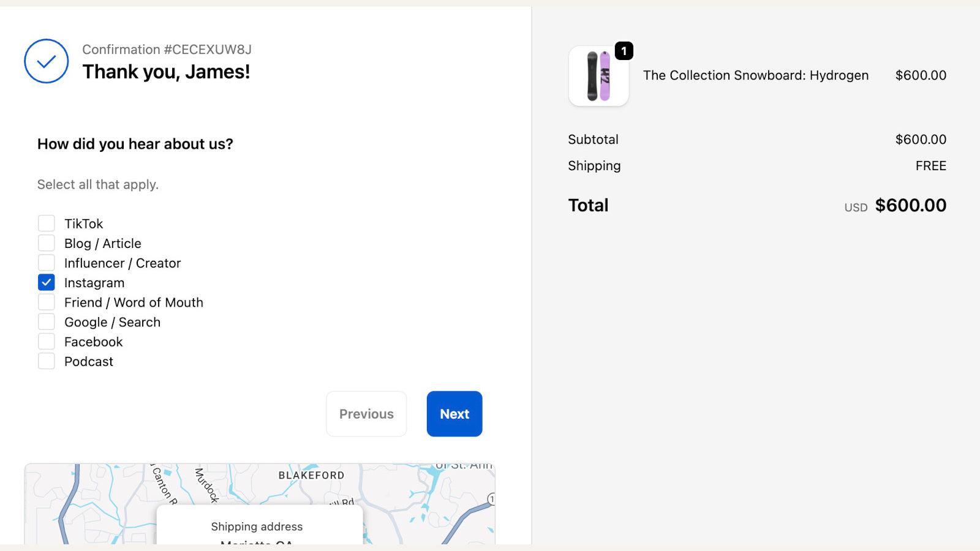Click the heading How did you hear about us
The height and width of the screenshot is (551, 980).
tap(135, 144)
